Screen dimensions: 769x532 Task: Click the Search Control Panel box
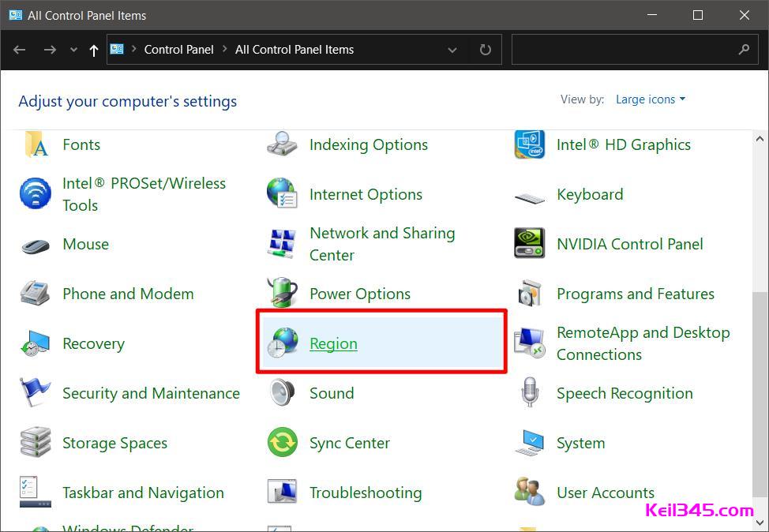[624, 50]
